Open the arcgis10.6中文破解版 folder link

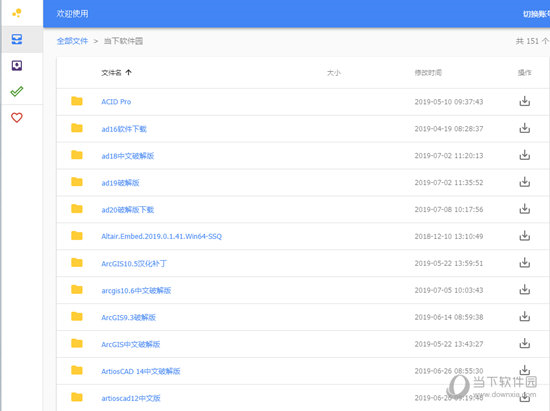pyautogui.click(x=136, y=290)
